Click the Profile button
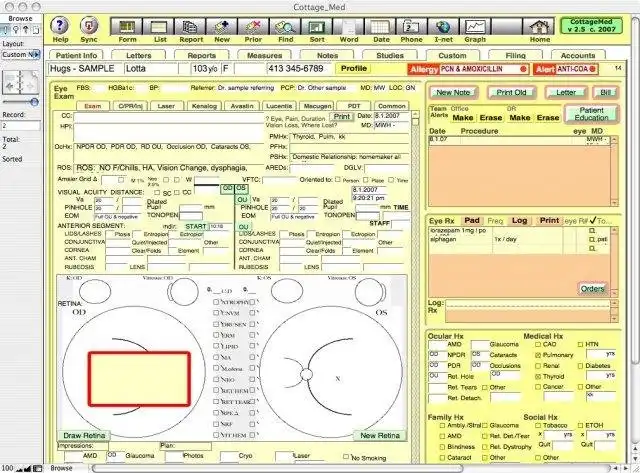 (x=353, y=69)
